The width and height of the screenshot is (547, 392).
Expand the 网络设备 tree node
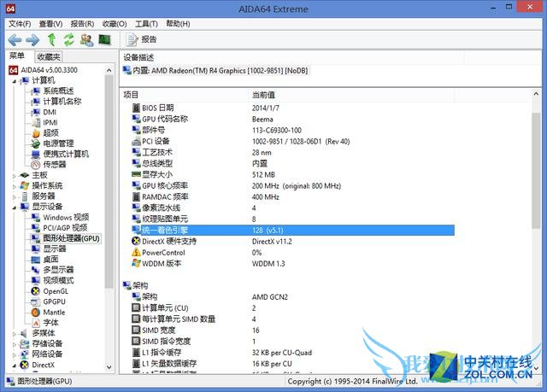click(14, 354)
